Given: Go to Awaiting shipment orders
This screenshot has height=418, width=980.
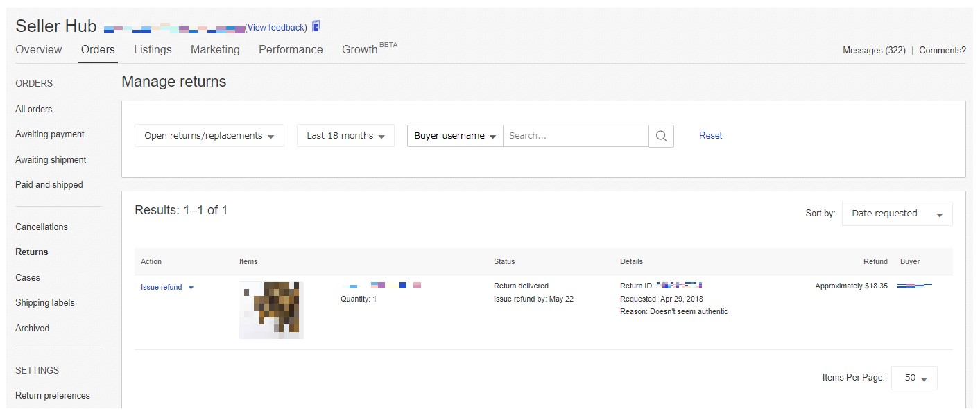Looking at the screenshot, I should 51,160.
